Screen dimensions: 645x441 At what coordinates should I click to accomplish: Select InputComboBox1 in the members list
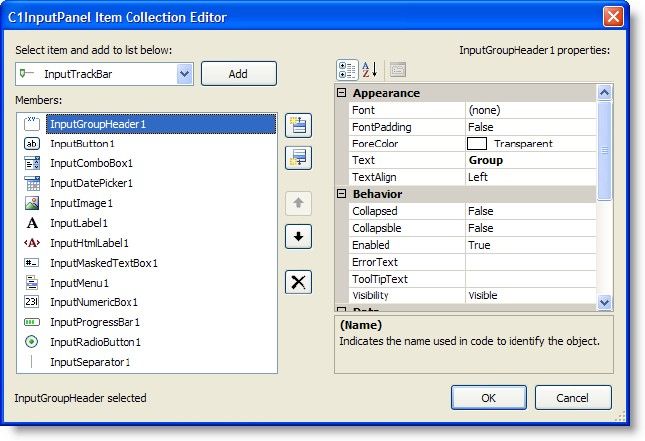tap(91, 163)
